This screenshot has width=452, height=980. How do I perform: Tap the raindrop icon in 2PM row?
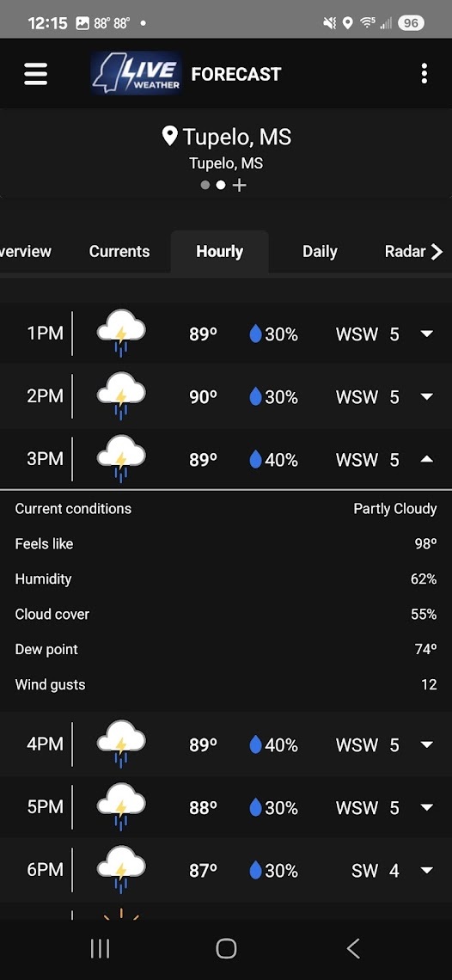pos(255,397)
